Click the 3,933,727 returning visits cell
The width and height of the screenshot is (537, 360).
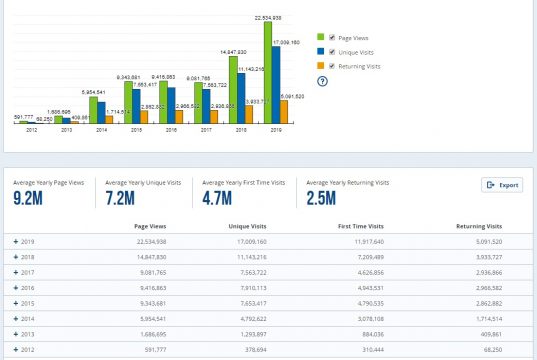(489, 257)
